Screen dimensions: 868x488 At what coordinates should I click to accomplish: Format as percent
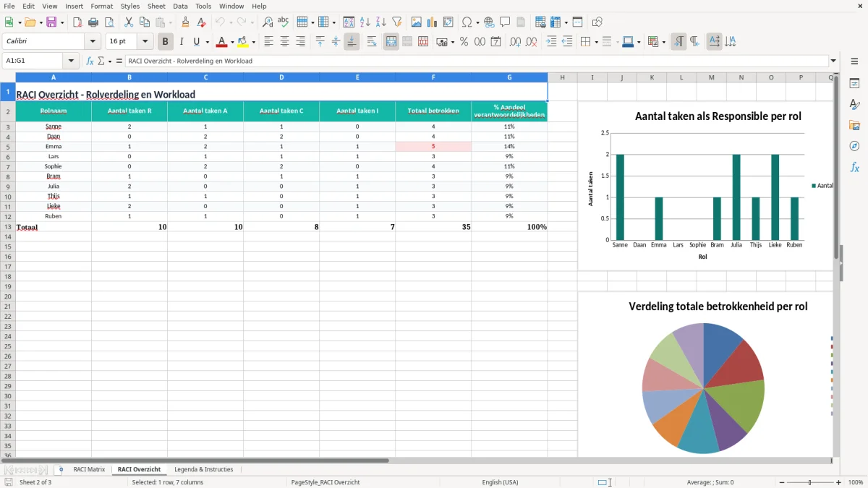(x=464, y=42)
